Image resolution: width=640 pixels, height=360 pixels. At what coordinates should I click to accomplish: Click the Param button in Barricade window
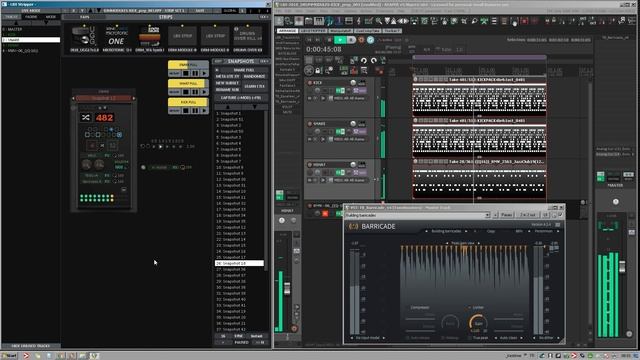coord(506,215)
